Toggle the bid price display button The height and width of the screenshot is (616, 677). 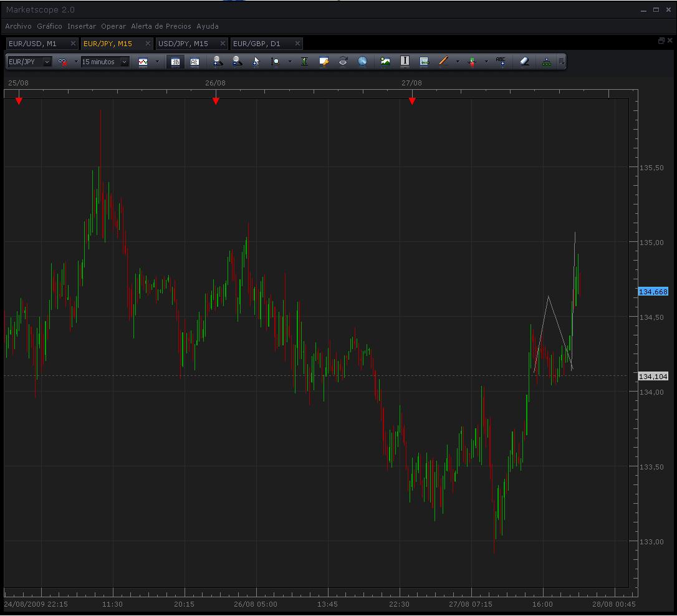click(176, 61)
